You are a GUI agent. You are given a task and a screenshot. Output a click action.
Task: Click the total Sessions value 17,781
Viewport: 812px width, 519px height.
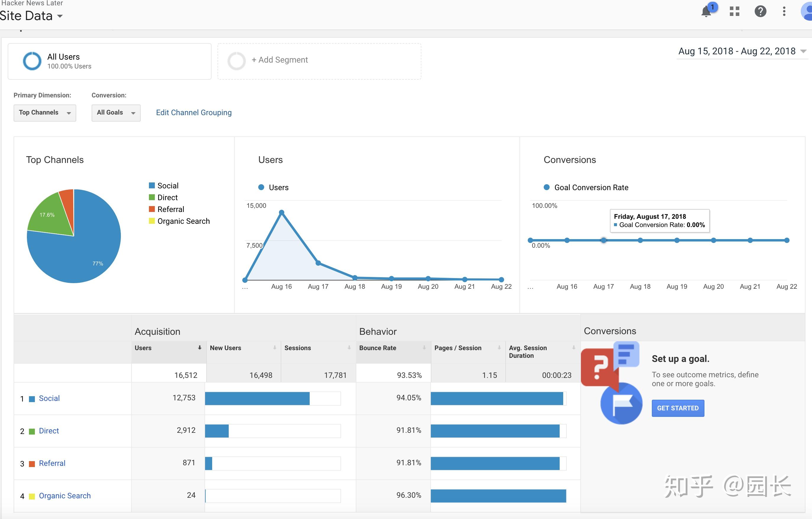coord(335,375)
